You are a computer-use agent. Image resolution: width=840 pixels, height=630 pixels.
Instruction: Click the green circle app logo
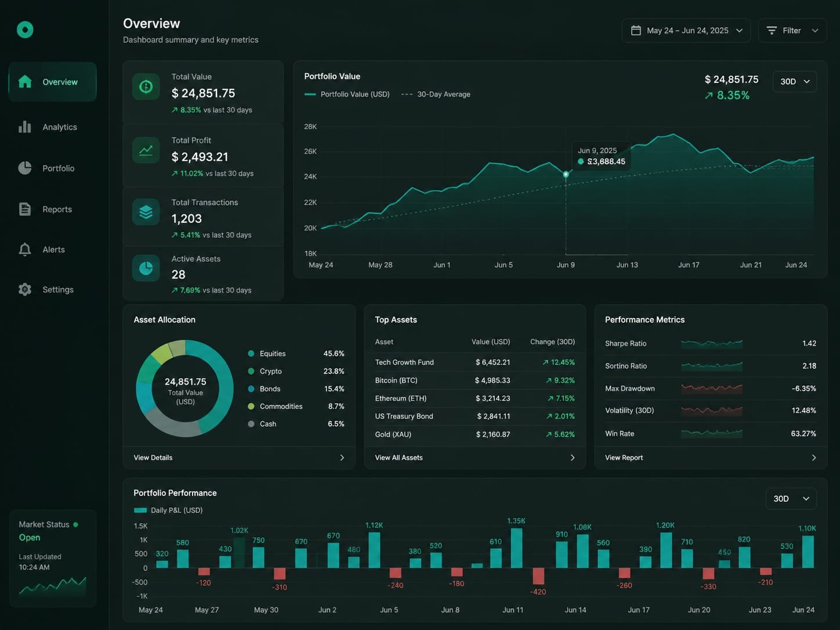[25, 30]
